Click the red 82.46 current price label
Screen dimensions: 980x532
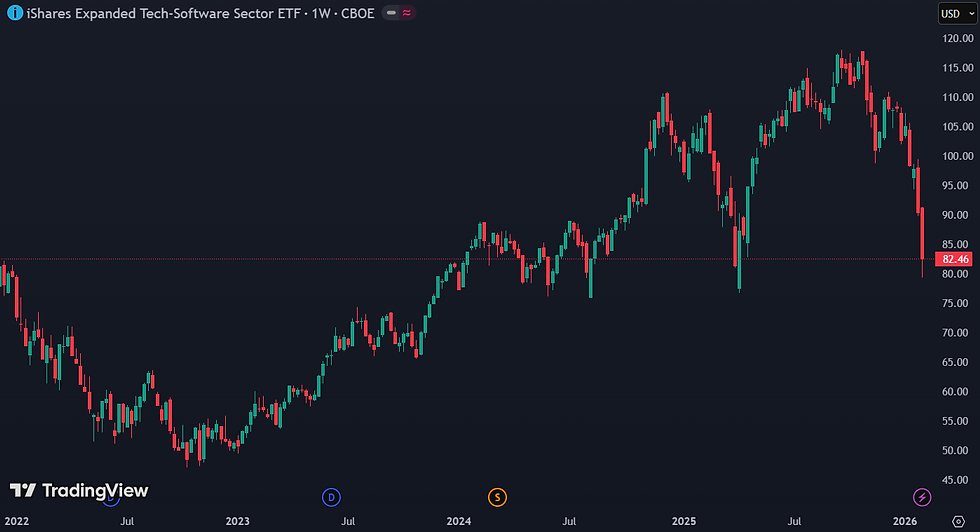[954, 259]
